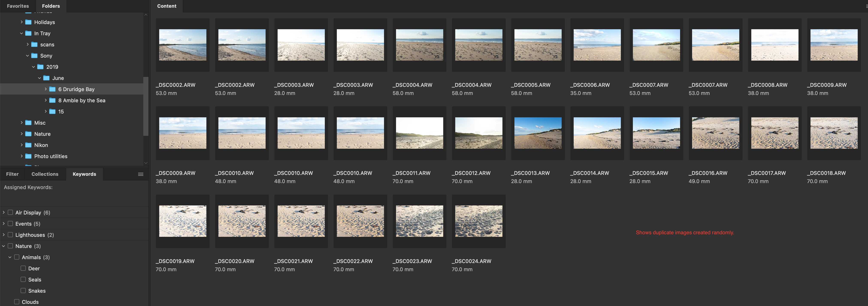
Task: Tick the Lighthouses keyword checkbox
Action: [11, 235]
